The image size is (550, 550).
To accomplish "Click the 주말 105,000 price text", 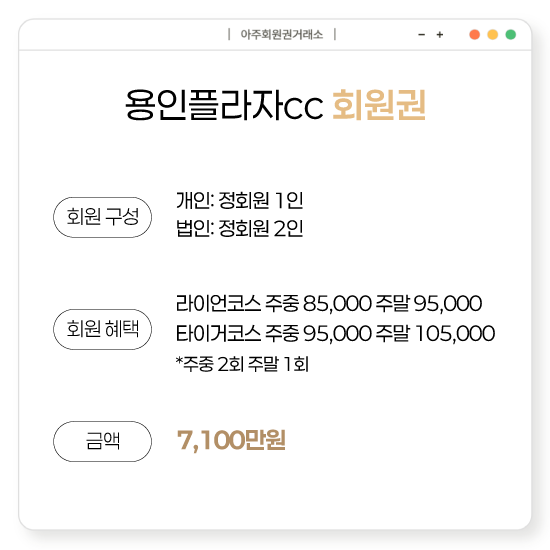I will coord(435,333).
